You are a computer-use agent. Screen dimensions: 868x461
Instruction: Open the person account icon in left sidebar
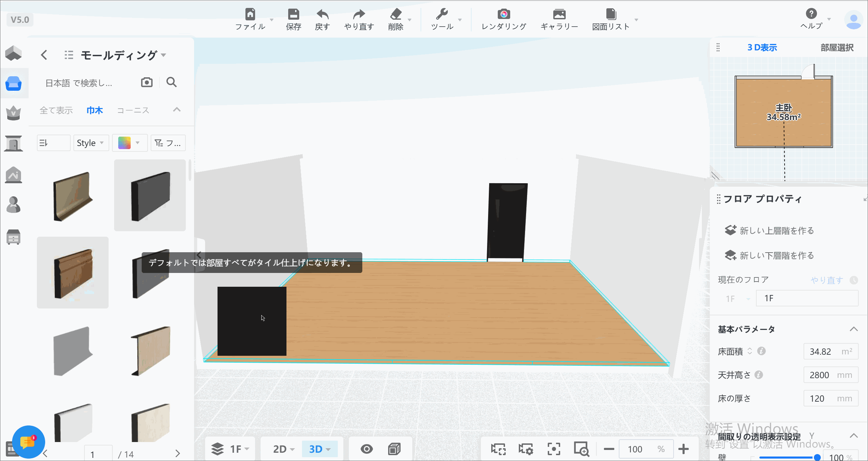tap(13, 205)
